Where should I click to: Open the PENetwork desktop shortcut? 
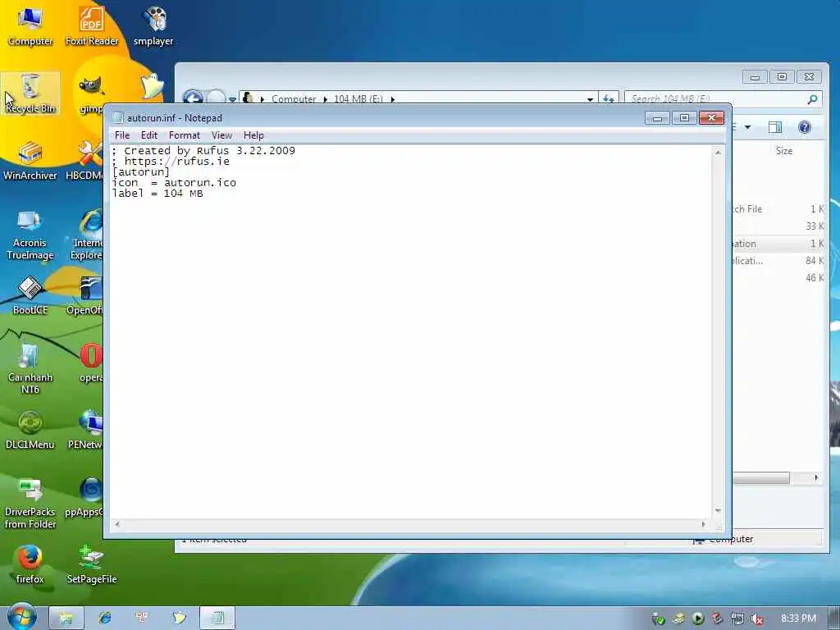click(85, 430)
